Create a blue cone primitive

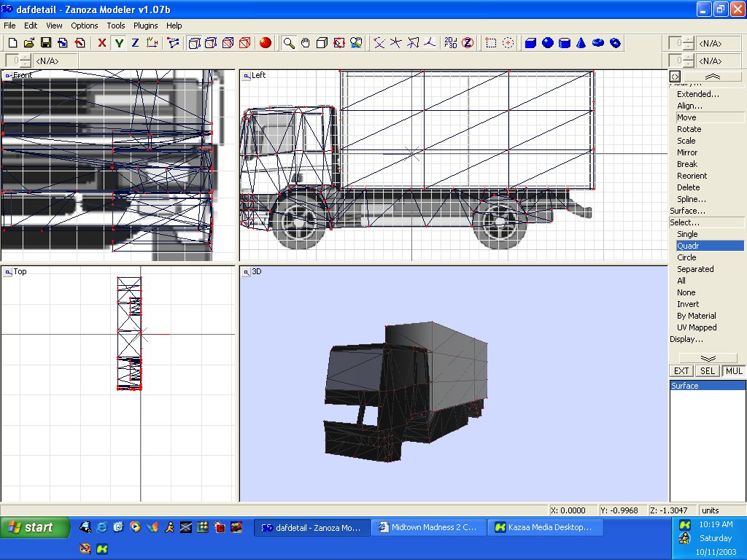(x=581, y=43)
